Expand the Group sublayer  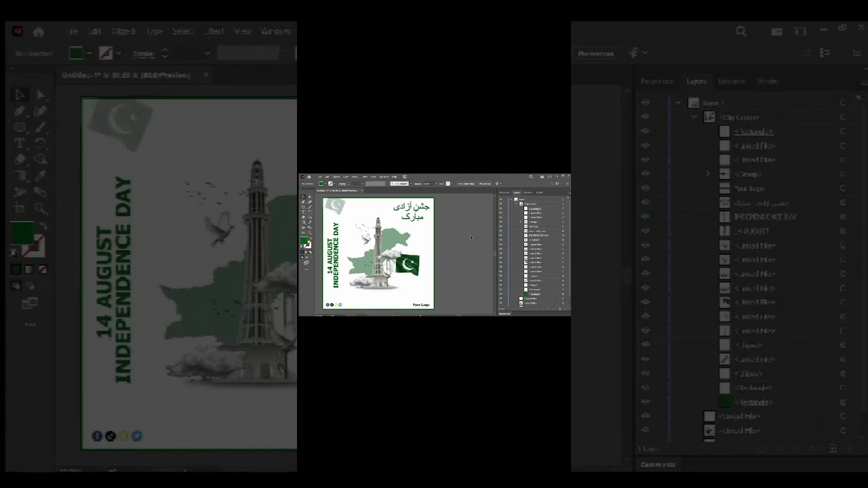coord(709,174)
